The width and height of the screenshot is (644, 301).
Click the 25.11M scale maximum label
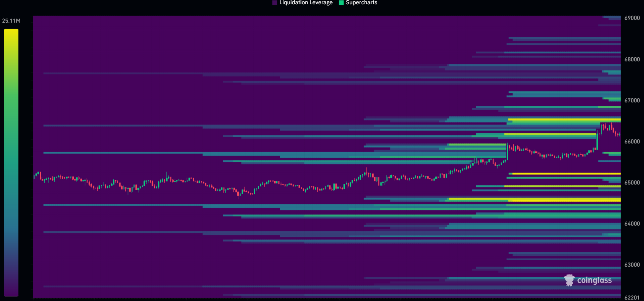(11, 21)
